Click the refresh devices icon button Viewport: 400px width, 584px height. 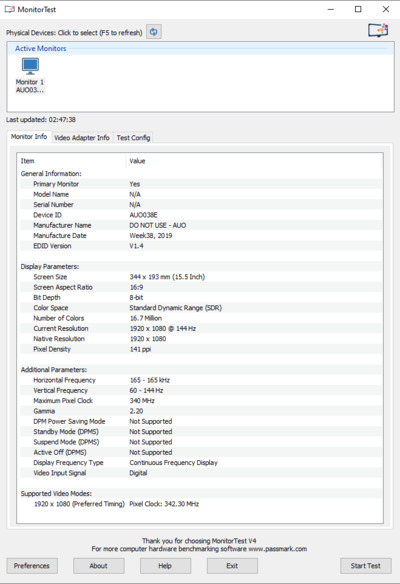(153, 32)
